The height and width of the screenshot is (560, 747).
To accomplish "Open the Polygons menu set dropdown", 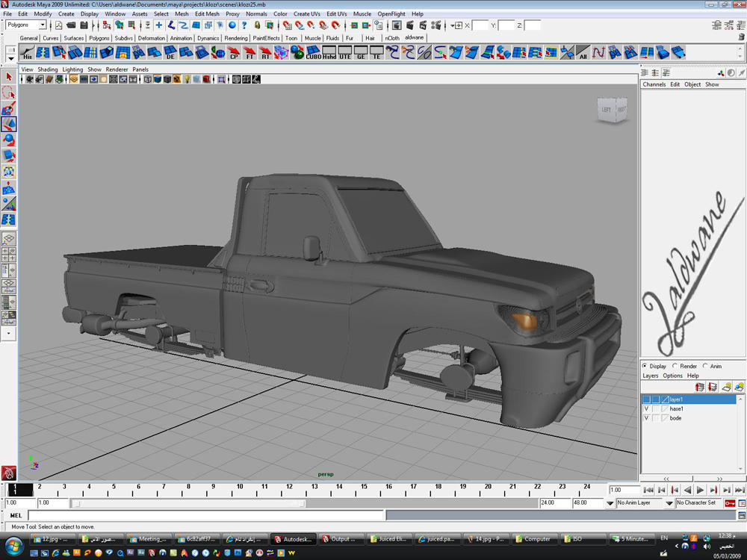I will pos(42,25).
